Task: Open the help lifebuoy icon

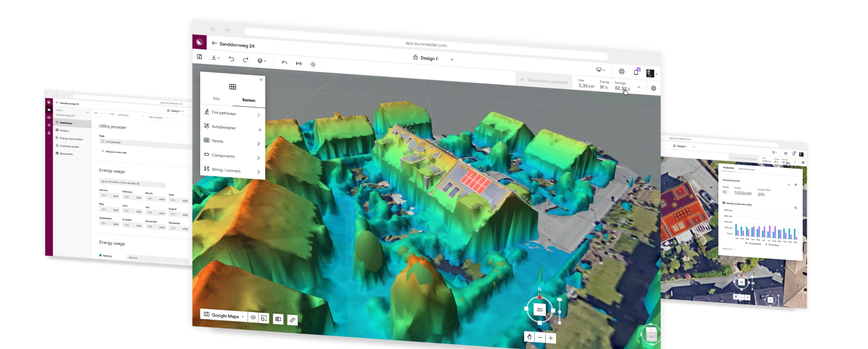Action: [x=622, y=72]
